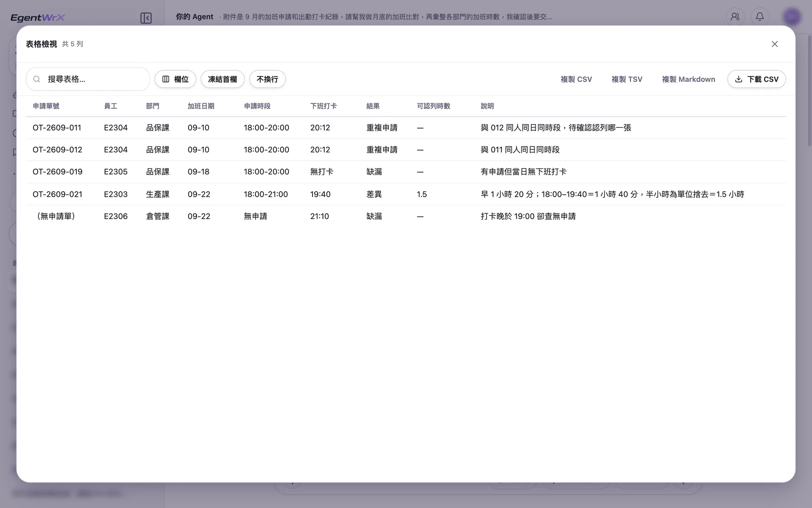Close the 表格檢視 dialog

[x=774, y=44]
